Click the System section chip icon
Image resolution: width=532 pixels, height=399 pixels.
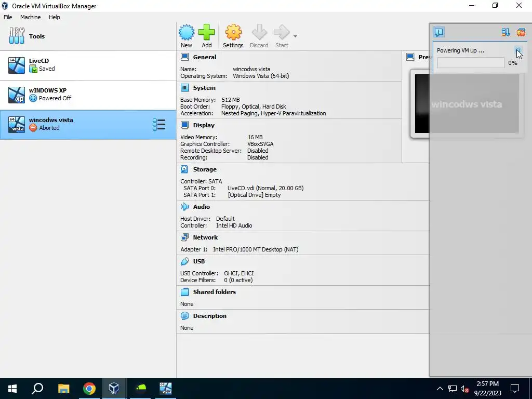[184, 88]
